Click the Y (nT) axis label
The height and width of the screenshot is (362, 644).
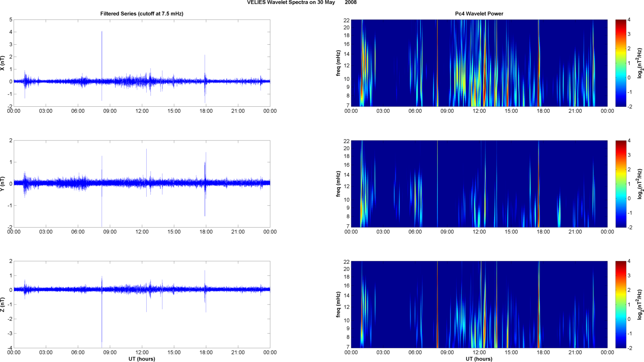pyautogui.click(x=3, y=184)
